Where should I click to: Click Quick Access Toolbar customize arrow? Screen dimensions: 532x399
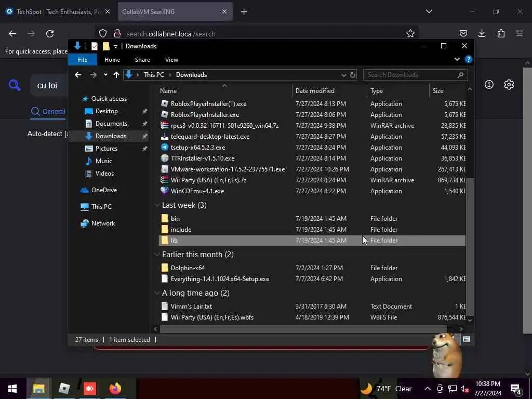(x=115, y=46)
